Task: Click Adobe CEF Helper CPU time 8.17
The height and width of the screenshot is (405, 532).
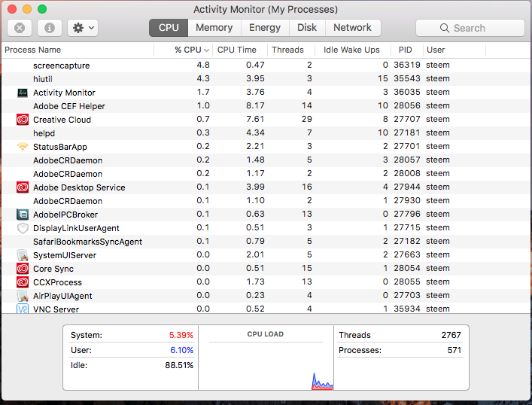Action: tap(255, 105)
